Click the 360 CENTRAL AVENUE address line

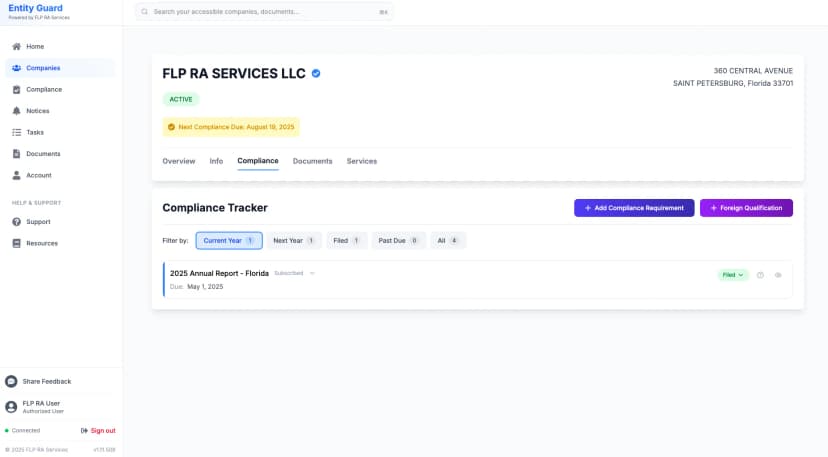(753, 71)
